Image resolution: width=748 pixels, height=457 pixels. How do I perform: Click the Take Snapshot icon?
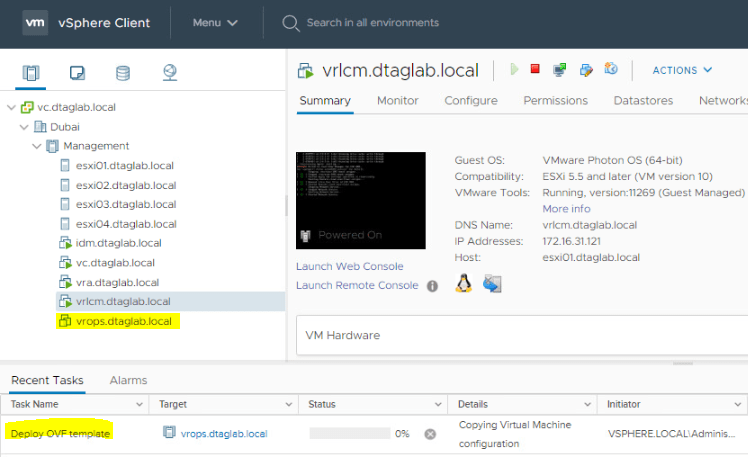coord(611,70)
